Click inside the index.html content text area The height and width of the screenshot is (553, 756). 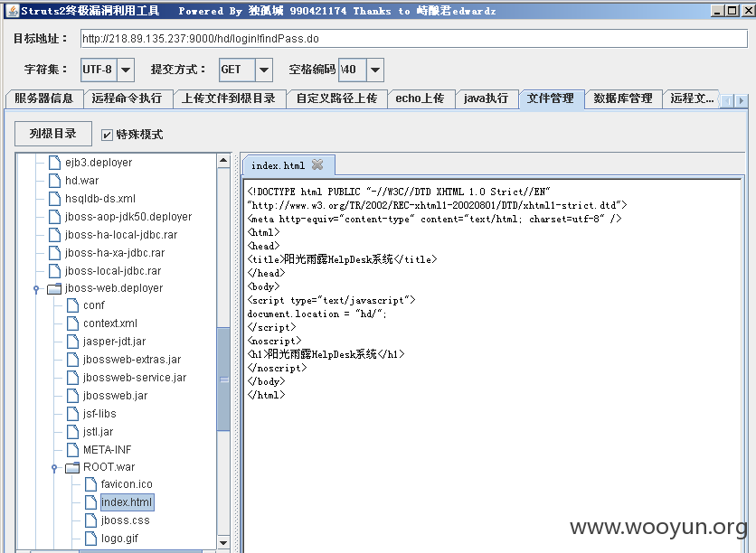pos(492,366)
